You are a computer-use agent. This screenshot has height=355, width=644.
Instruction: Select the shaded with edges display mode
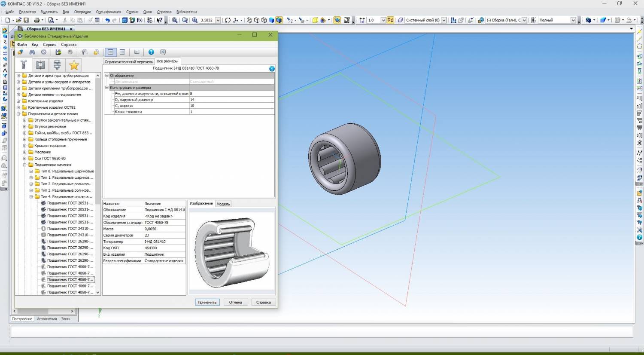pos(279,20)
